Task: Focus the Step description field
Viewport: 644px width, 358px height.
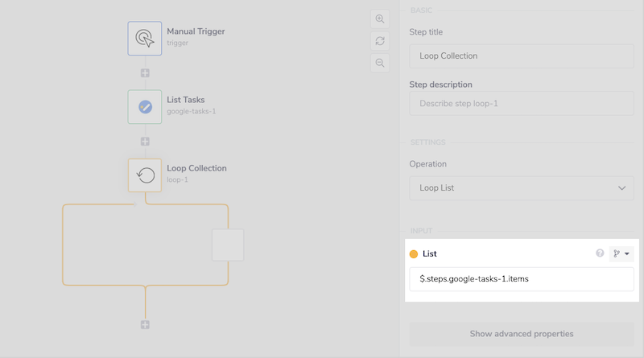Action: pos(521,103)
